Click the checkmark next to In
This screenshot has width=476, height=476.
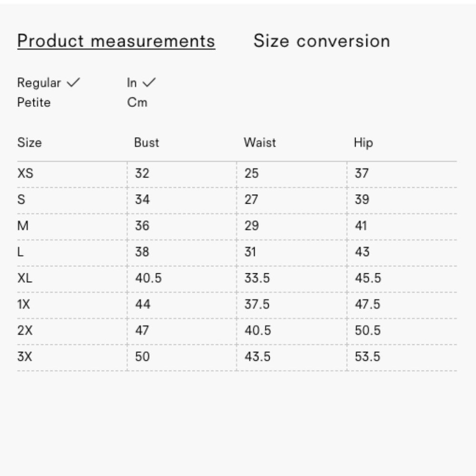[149, 83]
